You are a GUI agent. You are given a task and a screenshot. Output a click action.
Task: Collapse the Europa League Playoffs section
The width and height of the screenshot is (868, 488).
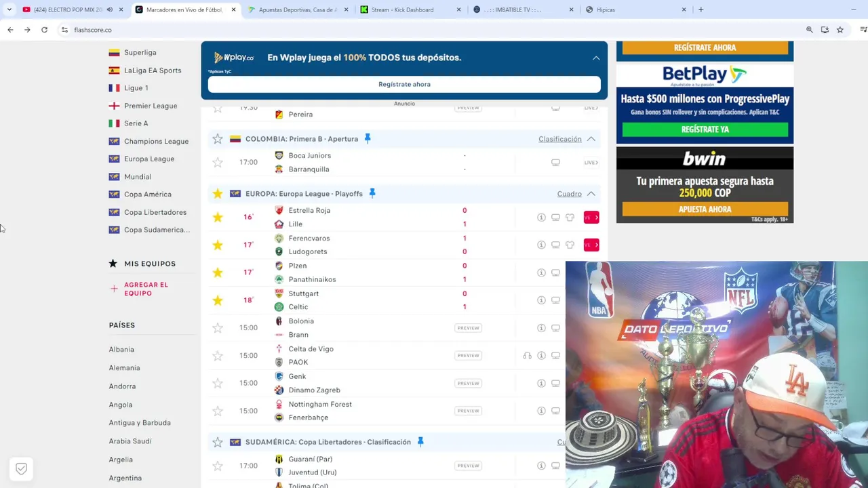[x=591, y=194]
